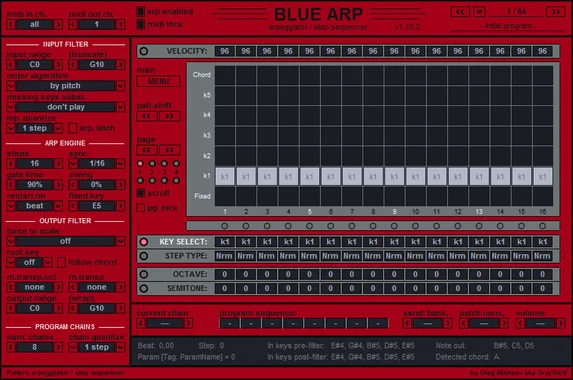The image size is (573, 380).
Task: Increase current chain value
Action: (x=188, y=323)
